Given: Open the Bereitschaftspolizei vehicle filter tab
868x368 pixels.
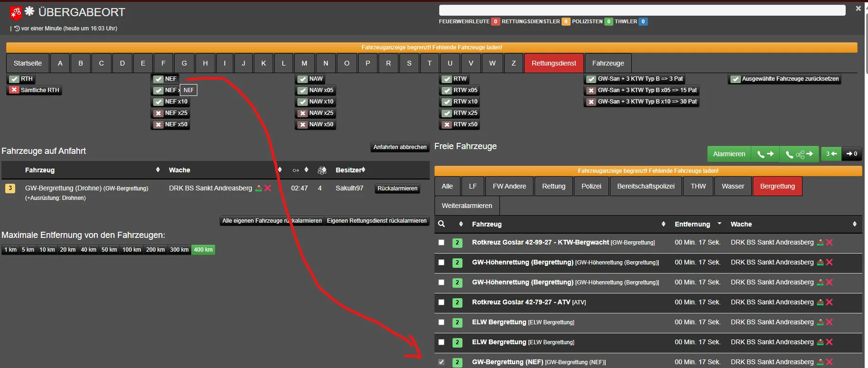Looking at the screenshot, I should (x=646, y=186).
